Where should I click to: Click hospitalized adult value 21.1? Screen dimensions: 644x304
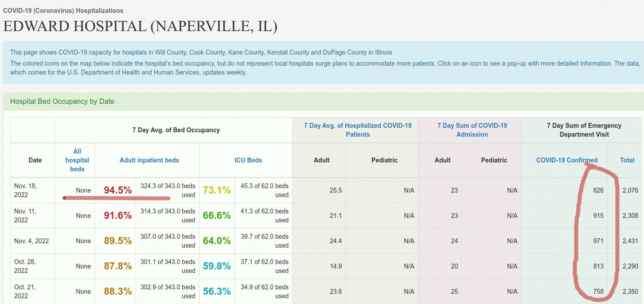coord(336,216)
